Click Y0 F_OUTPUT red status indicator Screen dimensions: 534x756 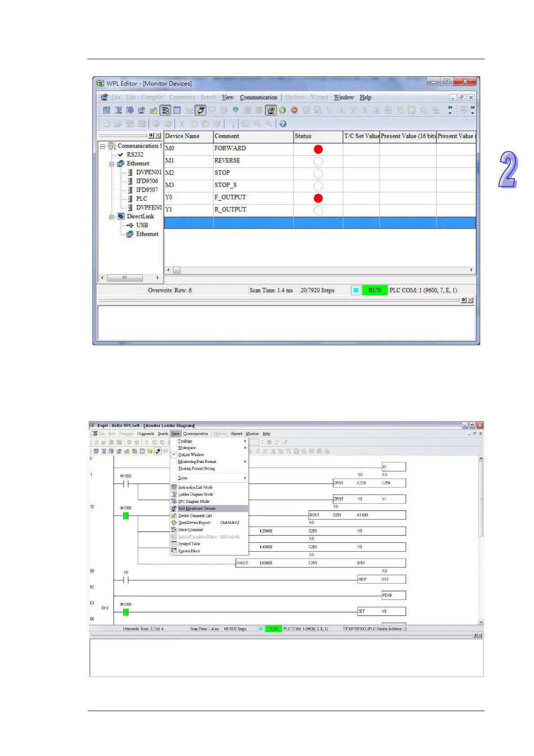click(x=318, y=198)
